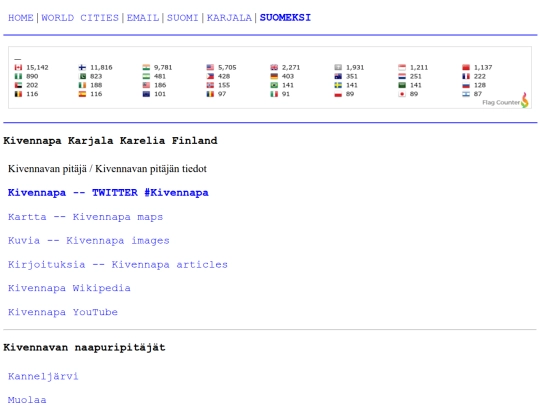Switch to the SUOMEKSI language link
Image resolution: width=540 pixels, height=405 pixels.
click(x=285, y=18)
